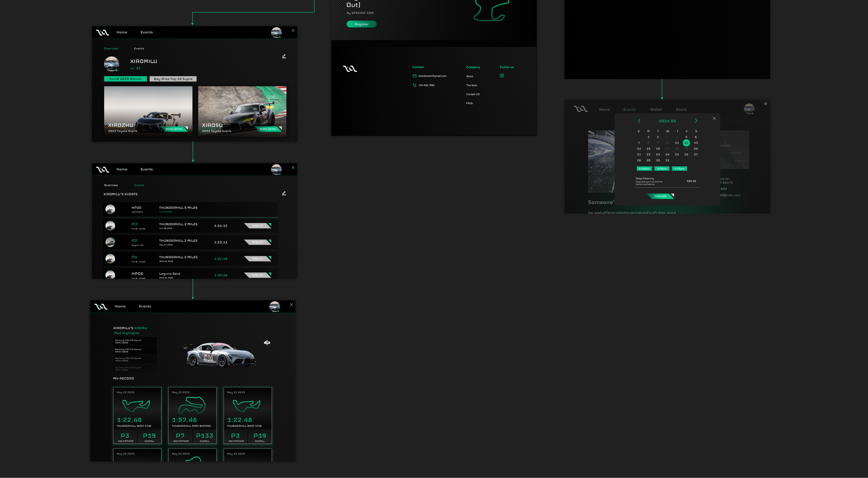Screen dimensions: 868x478
Task: Click the car avatar in the P2 Ongrid row
Action: tap(110, 242)
